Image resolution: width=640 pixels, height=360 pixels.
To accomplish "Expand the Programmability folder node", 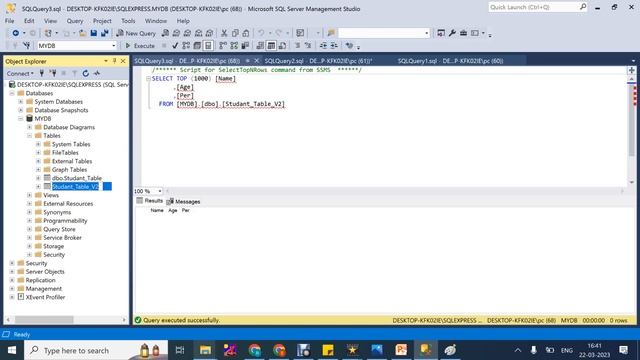I will pos(29,220).
